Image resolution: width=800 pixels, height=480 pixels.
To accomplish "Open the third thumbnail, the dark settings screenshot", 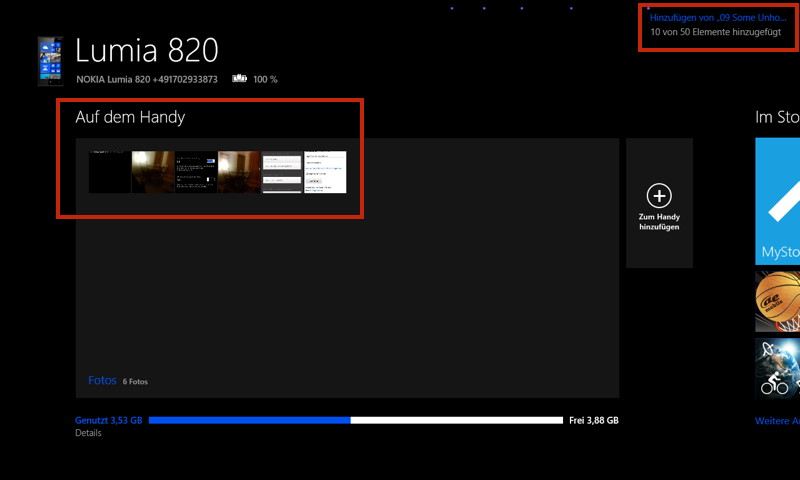I will [196, 172].
